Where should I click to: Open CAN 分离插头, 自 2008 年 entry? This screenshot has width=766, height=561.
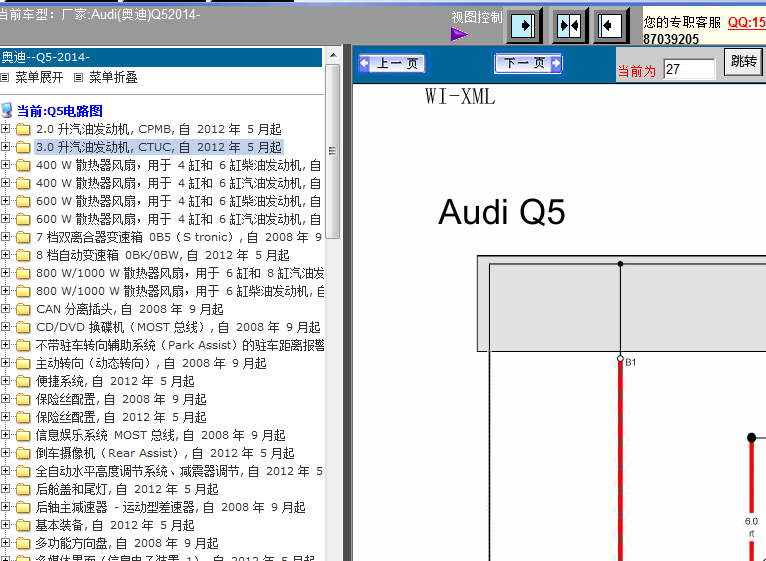click(129, 309)
